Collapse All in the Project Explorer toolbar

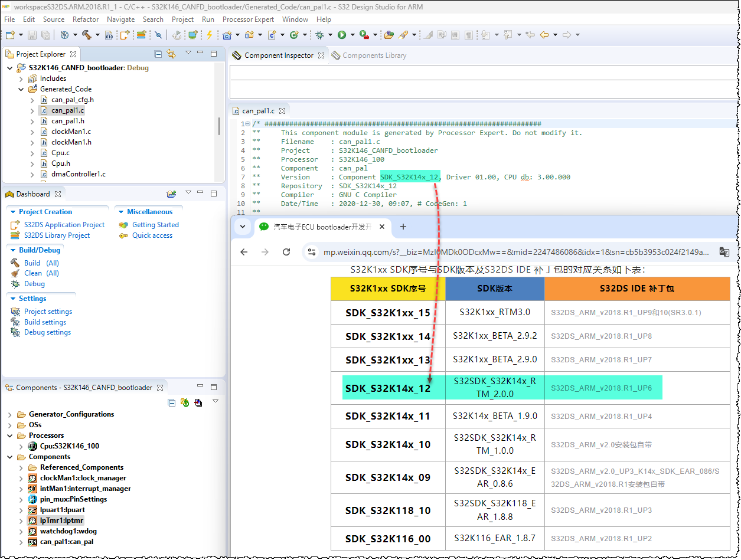coord(158,54)
